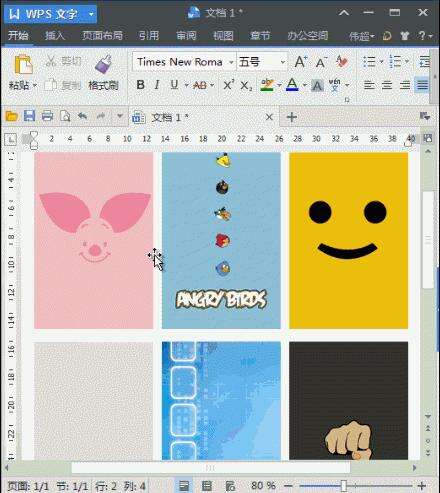440x493 pixels.
Task: Switch to the 开始 tab
Action: point(18,35)
